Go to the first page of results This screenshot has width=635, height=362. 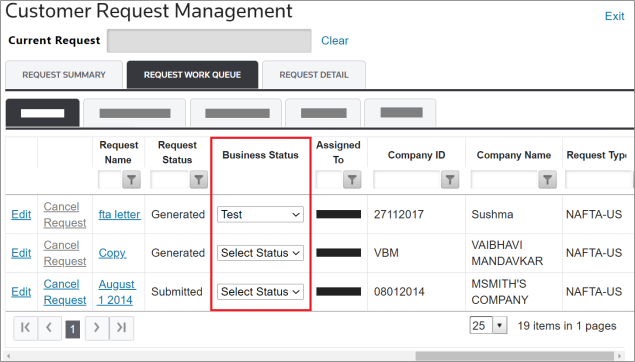pos(25,328)
